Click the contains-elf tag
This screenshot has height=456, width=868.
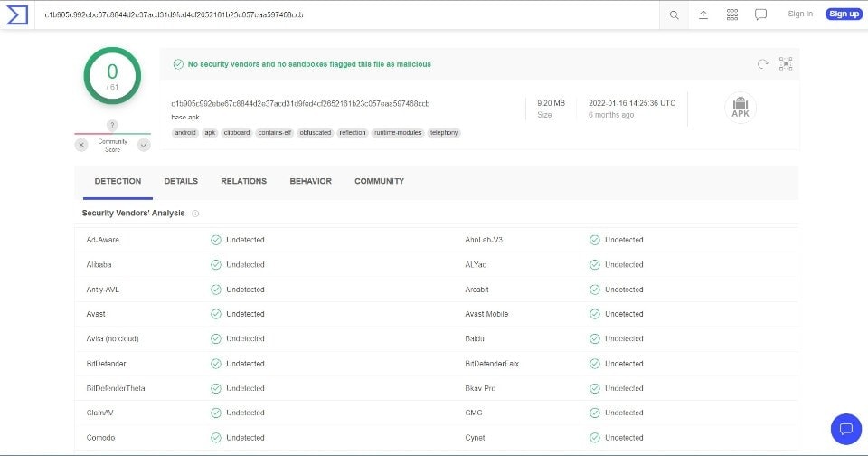[275, 133]
